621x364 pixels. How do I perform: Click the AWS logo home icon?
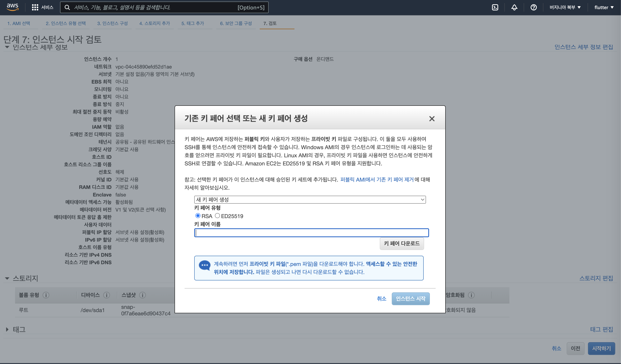(12, 7)
